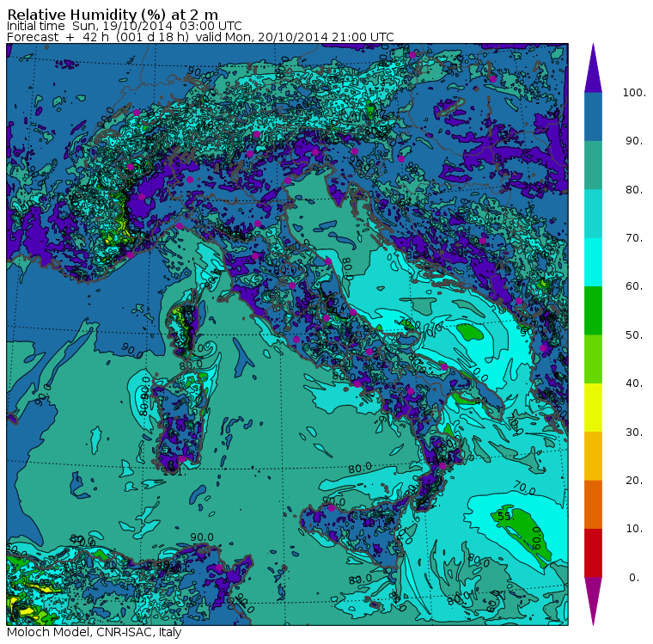Select the red 0–10 colorbar segment
This screenshot has width=653, height=644.
593,553
